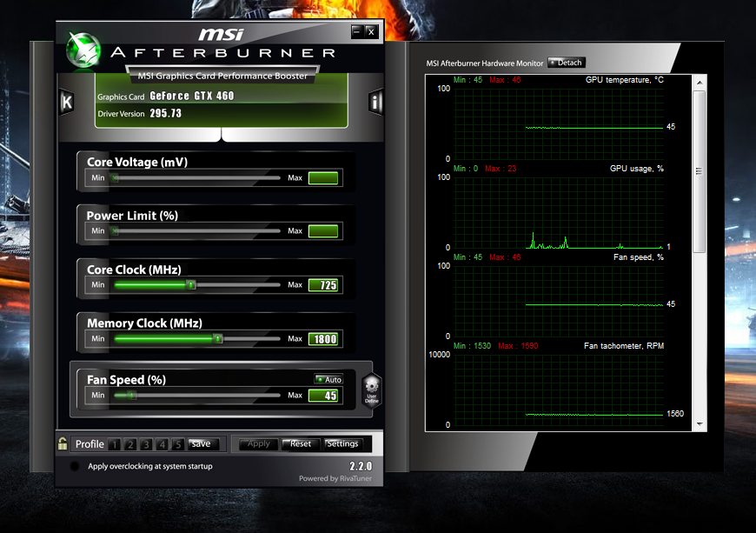756x533 pixels.
Task: Reset clocks with the Reset button
Action: tap(301, 443)
